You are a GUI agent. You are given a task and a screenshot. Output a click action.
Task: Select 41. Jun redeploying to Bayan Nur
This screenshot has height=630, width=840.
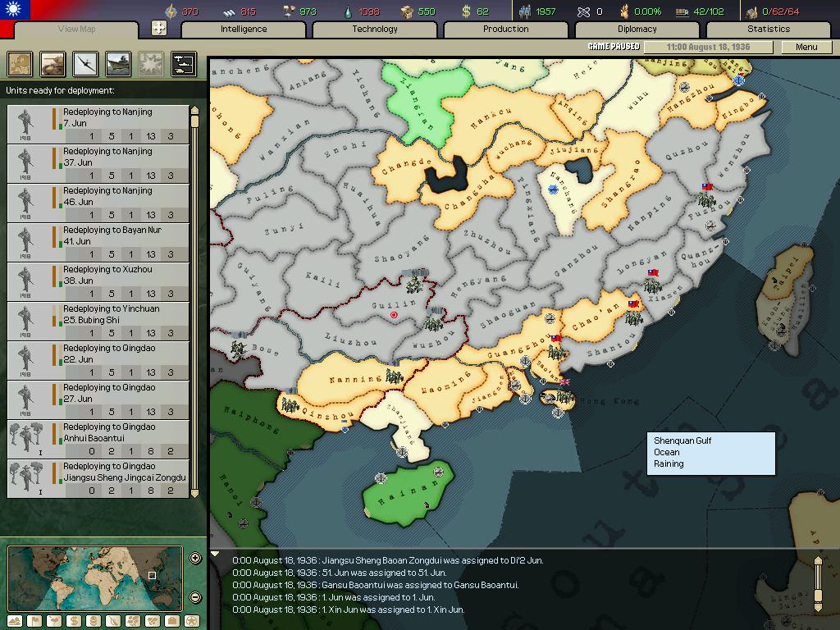click(x=98, y=242)
